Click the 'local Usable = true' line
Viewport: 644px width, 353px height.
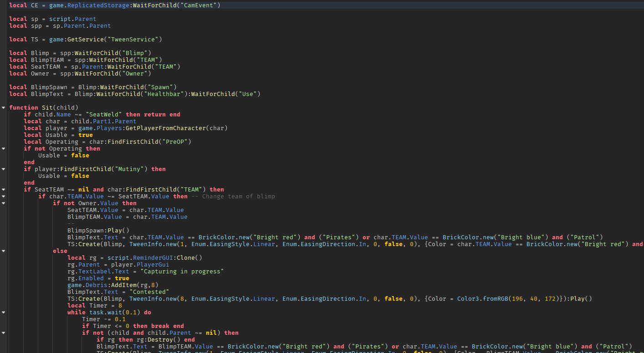click(58, 135)
